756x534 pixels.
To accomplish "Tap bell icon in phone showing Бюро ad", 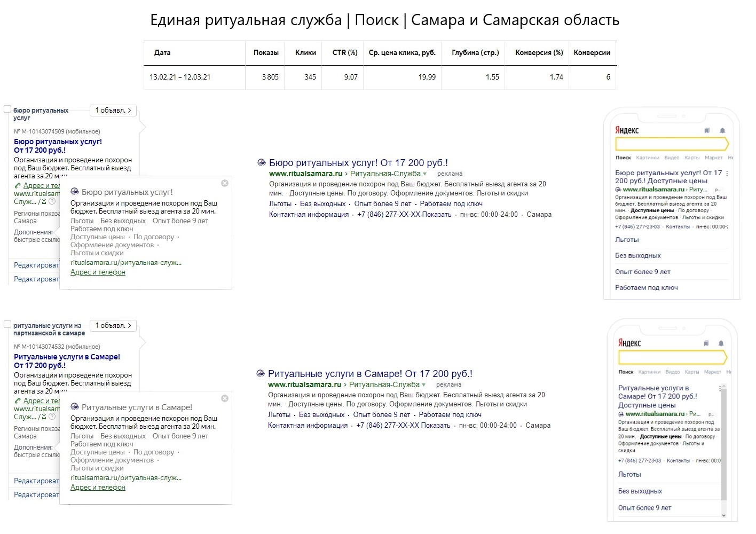I will (x=722, y=130).
